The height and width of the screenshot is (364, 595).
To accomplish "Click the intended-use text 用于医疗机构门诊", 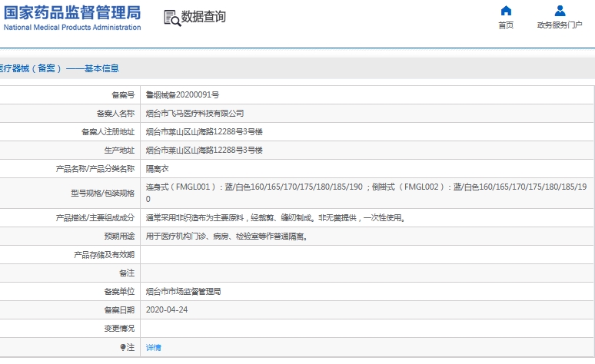I will point(227,237).
